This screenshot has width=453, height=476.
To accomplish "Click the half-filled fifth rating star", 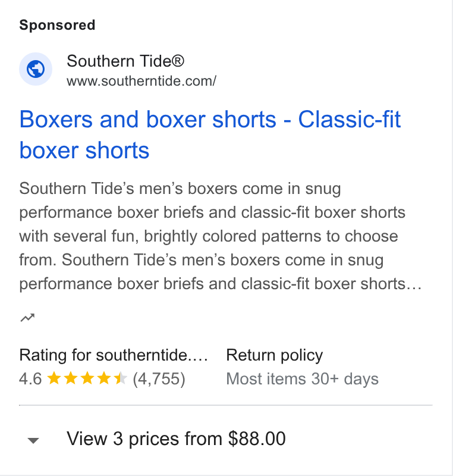I will [x=120, y=378].
